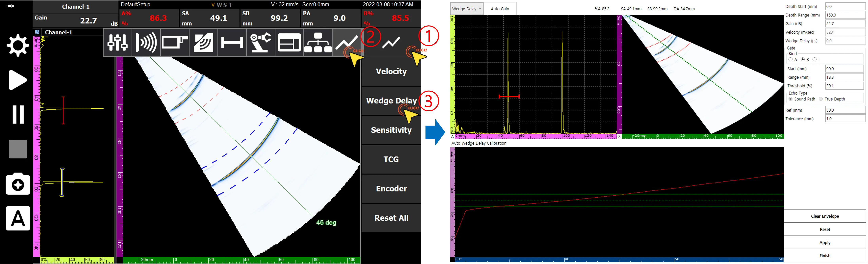
Task: Open the calibration chart-line icon
Action: (346, 43)
